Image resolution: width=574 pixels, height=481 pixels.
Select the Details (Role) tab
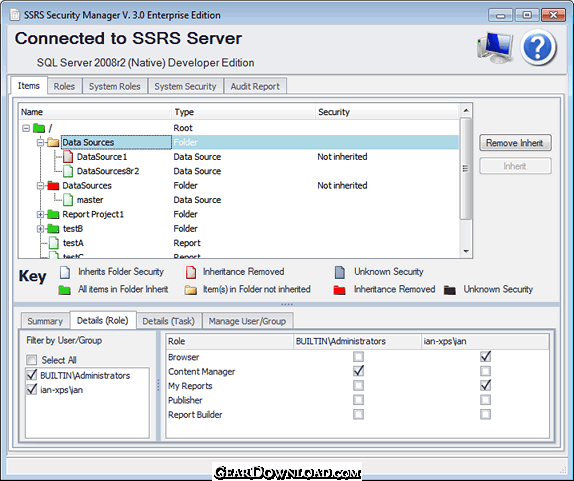pos(102,320)
